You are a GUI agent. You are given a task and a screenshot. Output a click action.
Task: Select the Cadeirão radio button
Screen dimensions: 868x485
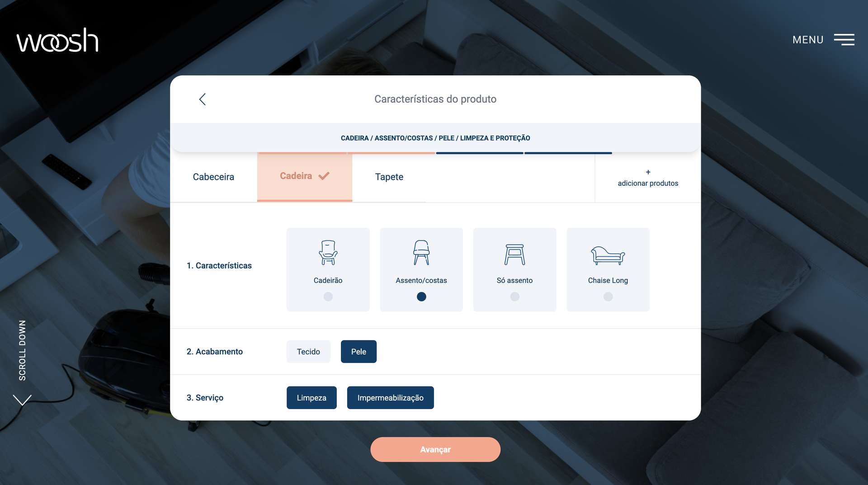[328, 297]
